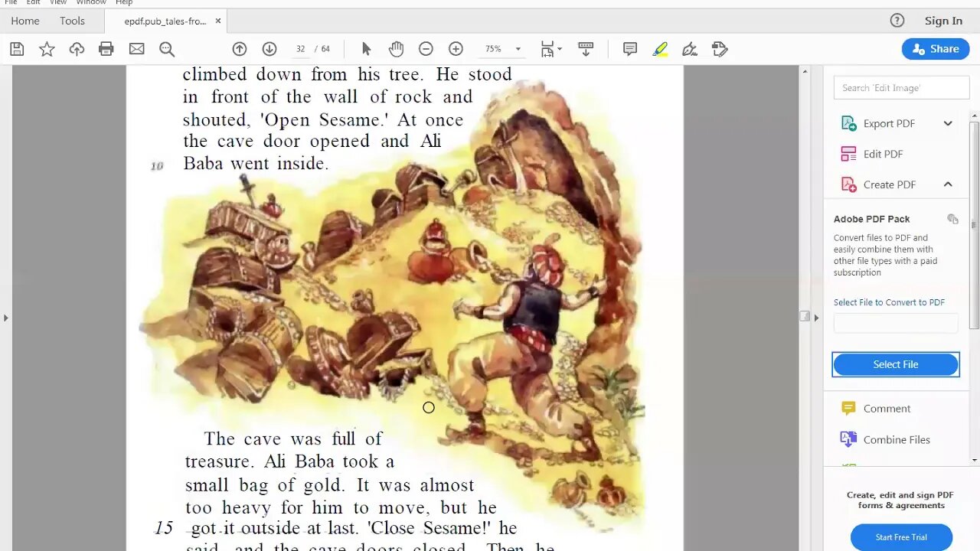Viewport: 980px width, 551px height.
Task: Click the empty file selection box
Action: click(896, 324)
